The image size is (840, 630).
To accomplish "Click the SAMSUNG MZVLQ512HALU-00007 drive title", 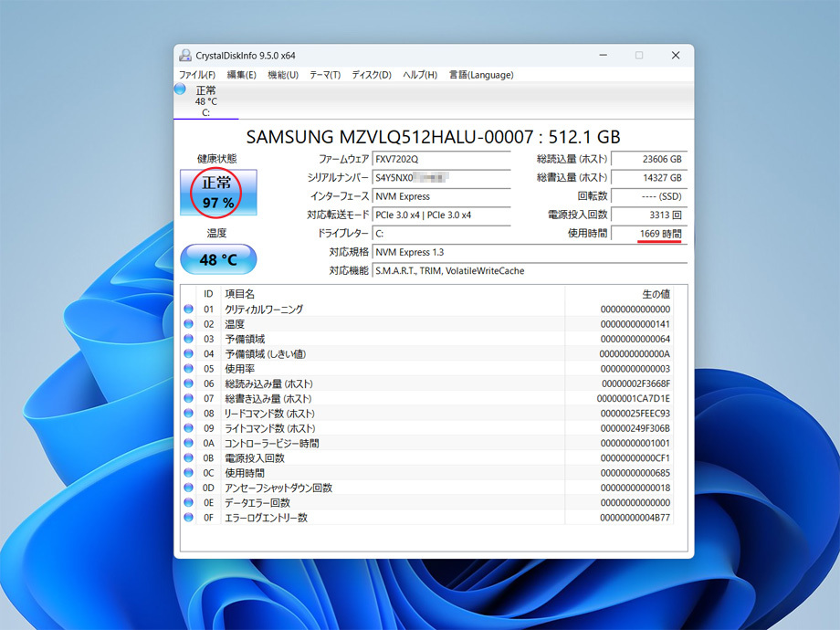I will point(433,137).
